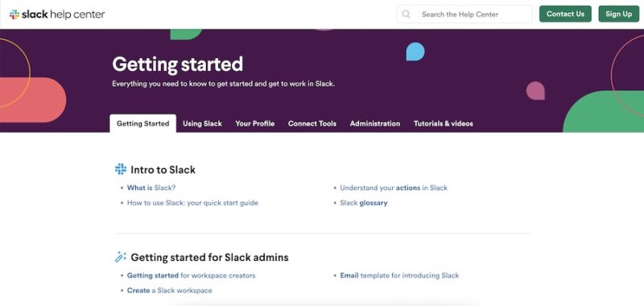Open the Your Profile tab

click(x=255, y=124)
